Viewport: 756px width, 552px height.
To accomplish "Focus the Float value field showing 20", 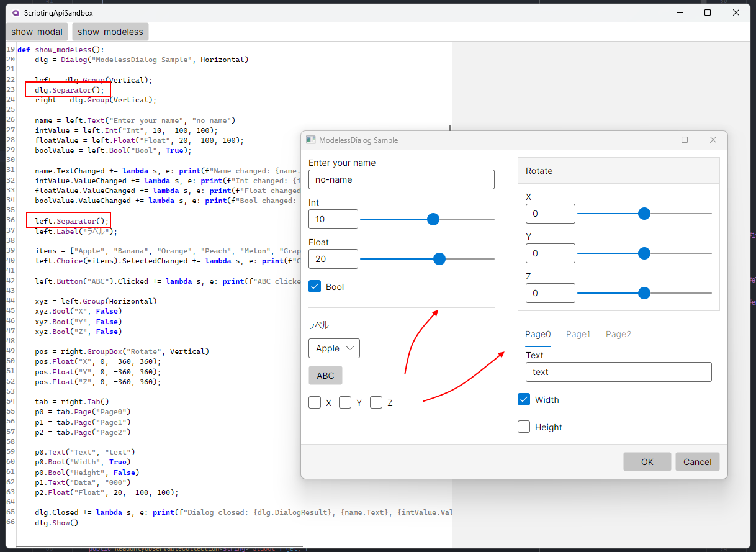I will click(333, 259).
